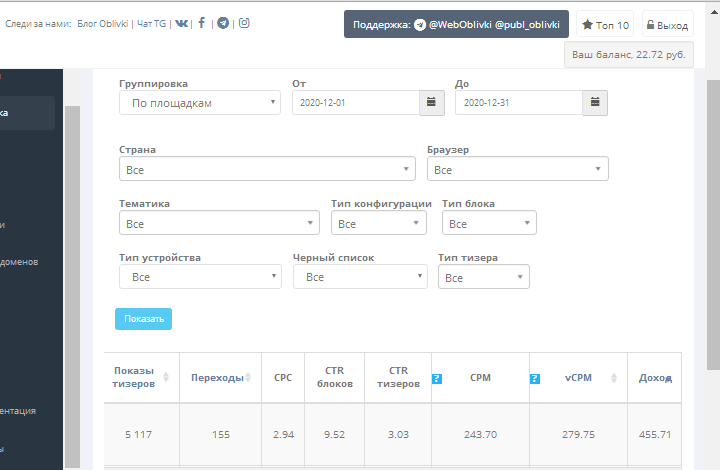The height and width of the screenshot is (470, 720).
Task: Open the Топ 10 menu item
Action: [x=605, y=25]
